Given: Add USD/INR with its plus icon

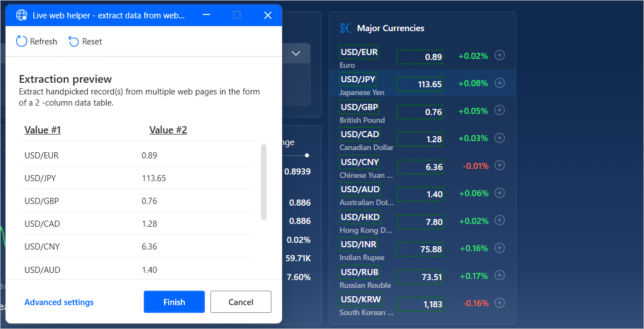Looking at the screenshot, I should pos(499,248).
